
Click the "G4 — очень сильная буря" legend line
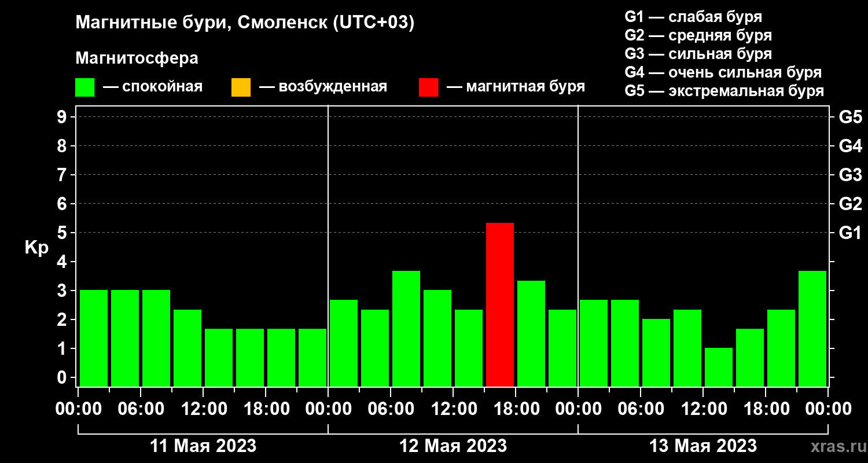723,72
